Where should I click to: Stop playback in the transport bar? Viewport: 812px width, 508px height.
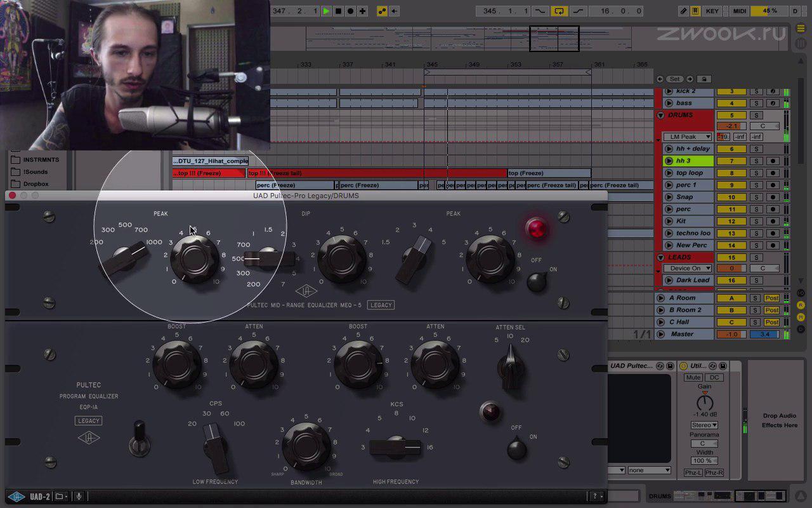click(338, 11)
